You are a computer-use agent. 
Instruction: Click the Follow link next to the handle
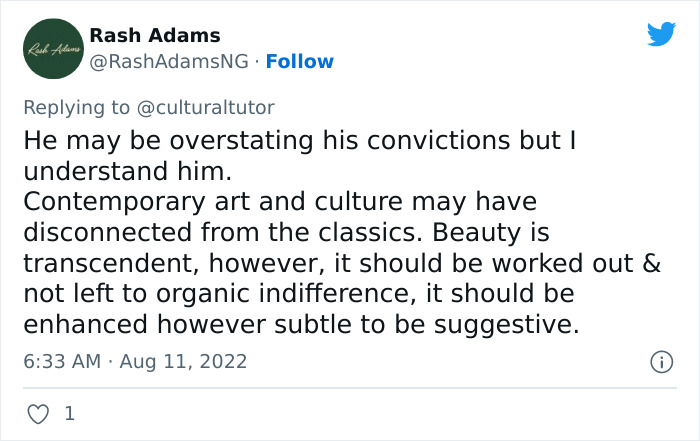[x=300, y=62]
